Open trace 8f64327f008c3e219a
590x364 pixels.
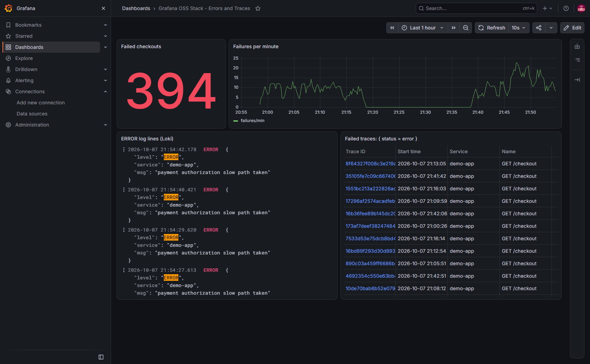coord(370,164)
